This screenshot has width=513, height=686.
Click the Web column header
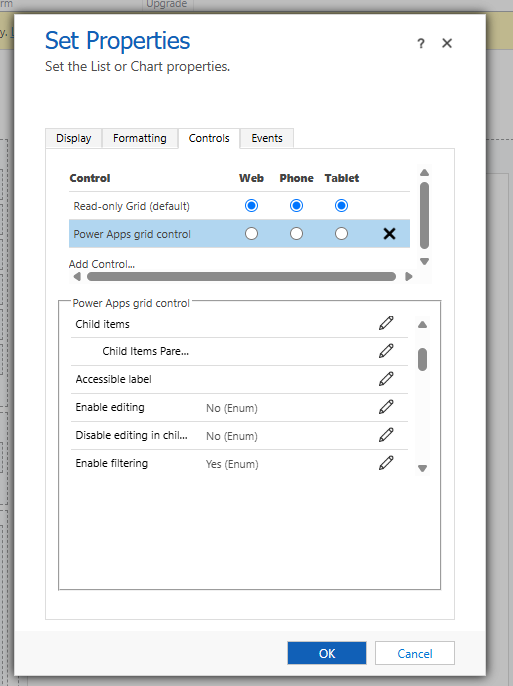pyautogui.click(x=251, y=178)
